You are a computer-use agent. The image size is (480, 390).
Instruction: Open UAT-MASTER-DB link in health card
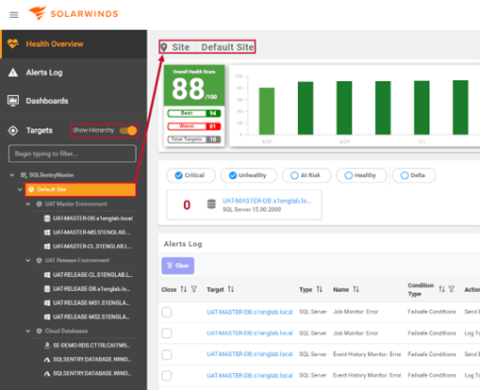267,201
